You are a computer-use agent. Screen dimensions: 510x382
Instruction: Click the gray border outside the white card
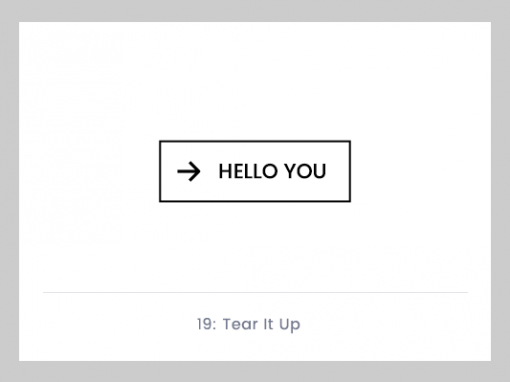[255, 11]
